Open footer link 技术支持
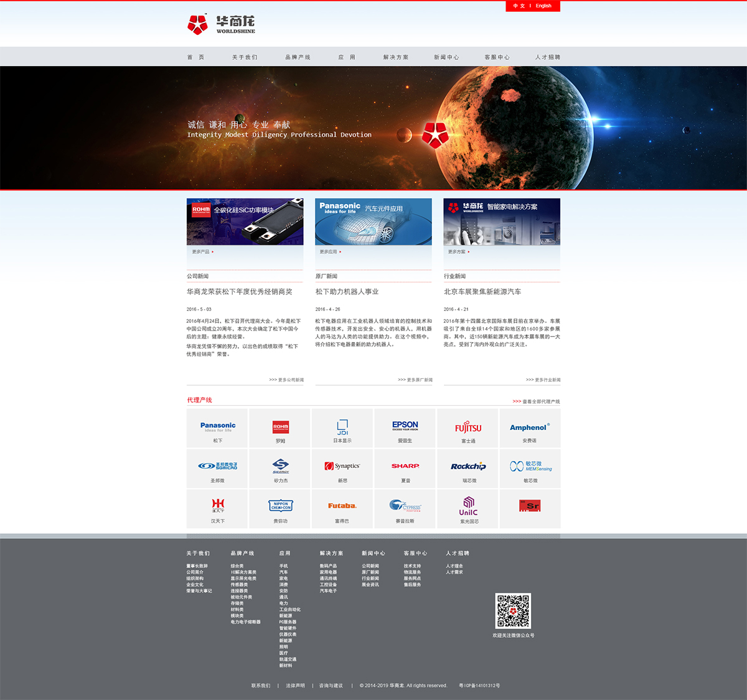 coord(412,566)
